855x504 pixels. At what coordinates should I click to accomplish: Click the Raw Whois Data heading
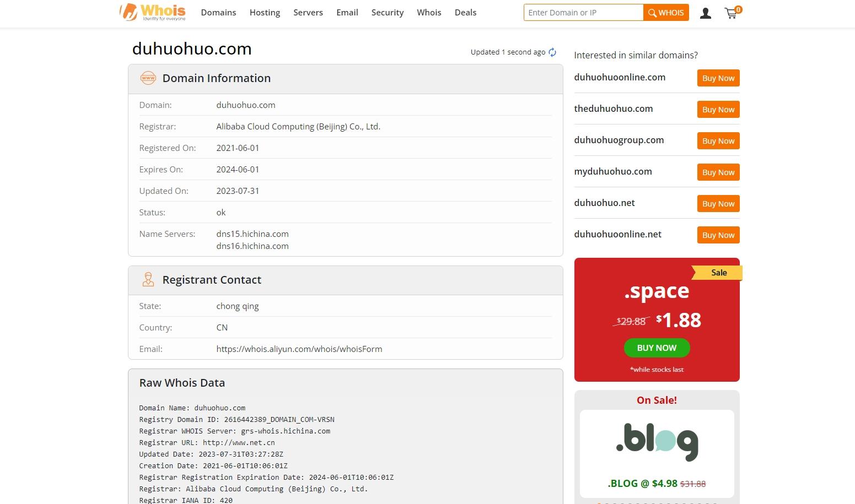click(182, 383)
